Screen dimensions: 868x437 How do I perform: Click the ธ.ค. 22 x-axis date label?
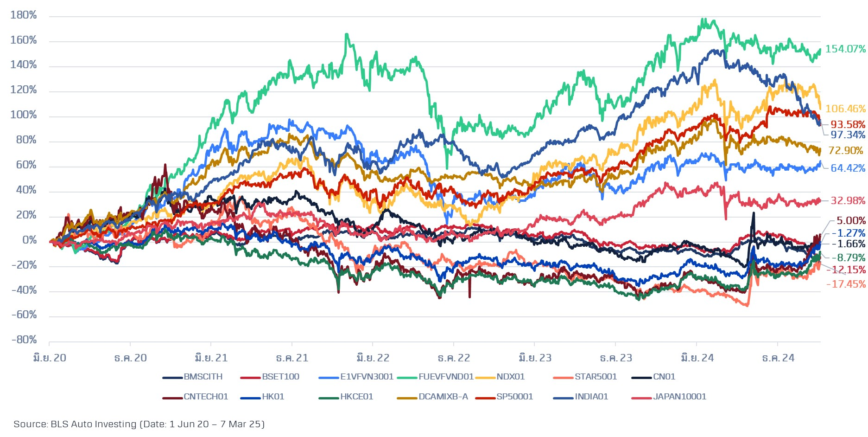[x=454, y=358]
